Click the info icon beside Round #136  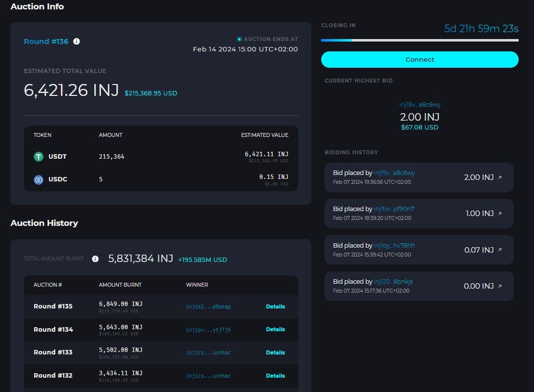coord(77,42)
